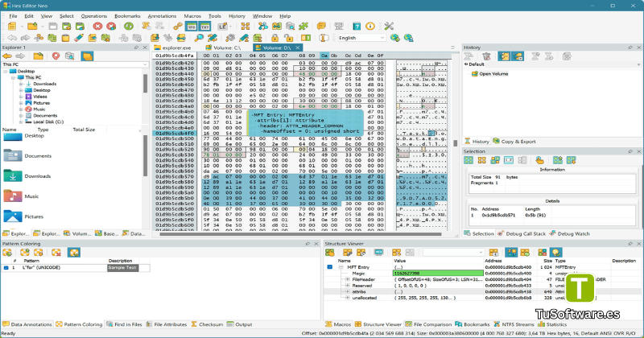Click the green Refresh circular icon
Screen dimensions: 644x338
pos(129,27)
